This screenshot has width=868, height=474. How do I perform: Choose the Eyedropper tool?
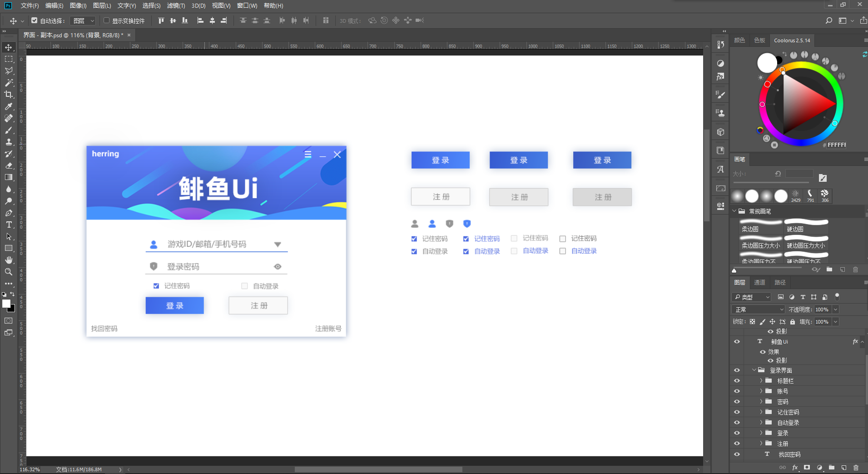point(9,106)
